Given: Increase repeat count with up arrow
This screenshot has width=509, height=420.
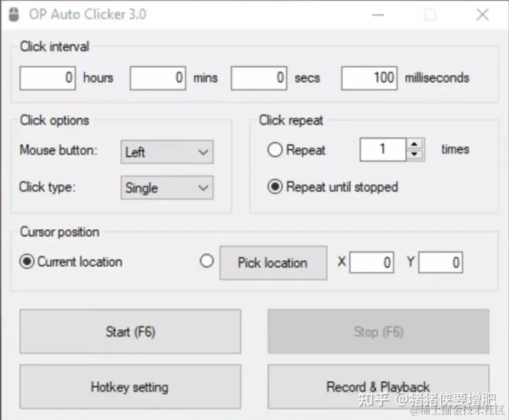Looking at the screenshot, I should click(x=414, y=144).
